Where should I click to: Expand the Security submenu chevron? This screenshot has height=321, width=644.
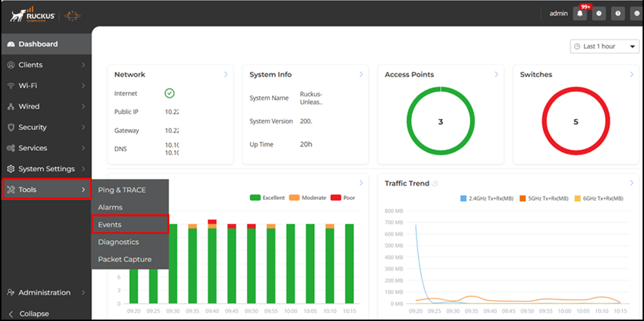[x=83, y=128]
